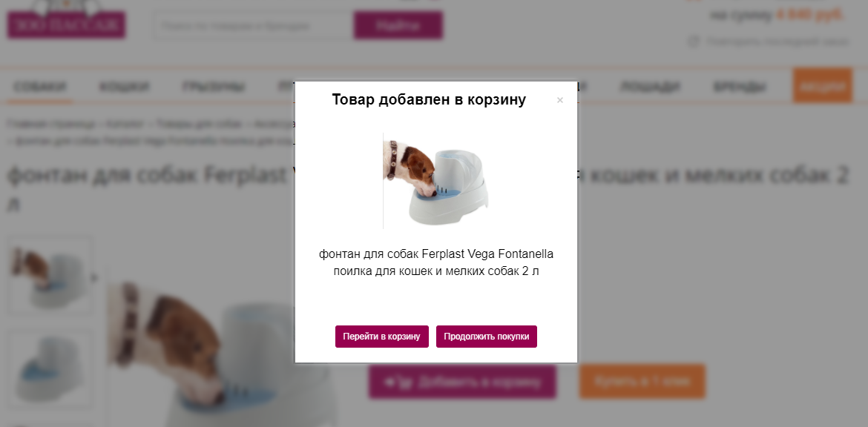Click the 'Найти' search button
Image resolution: width=868 pixels, height=427 pixels.
point(398,25)
